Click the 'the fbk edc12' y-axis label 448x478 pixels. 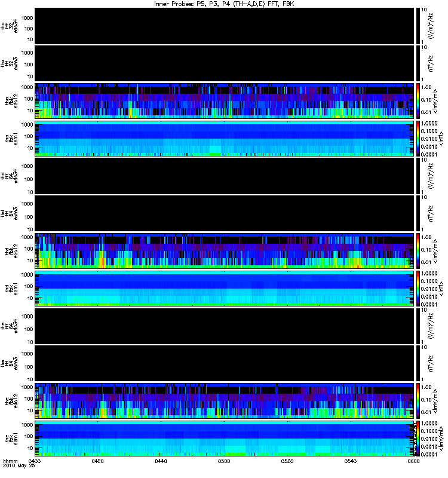click(11, 402)
